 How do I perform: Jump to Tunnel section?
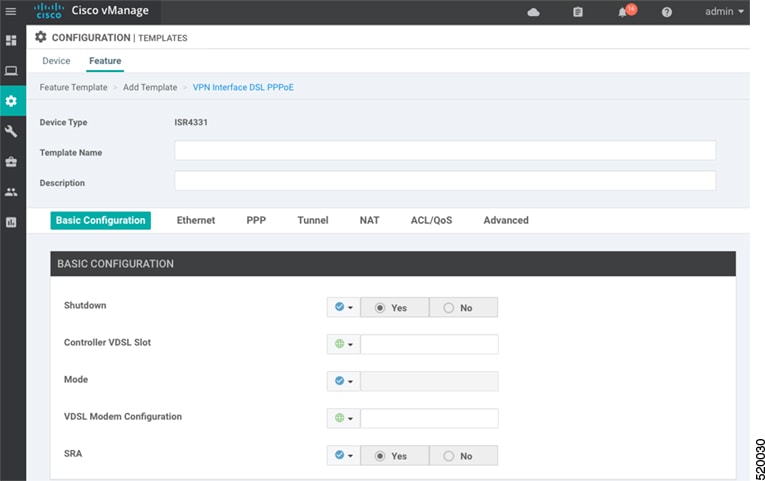tap(313, 220)
